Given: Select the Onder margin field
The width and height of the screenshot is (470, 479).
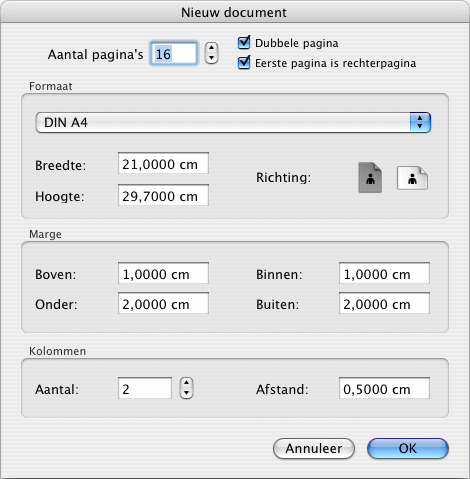Looking at the screenshot, I should [x=163, y=303].
